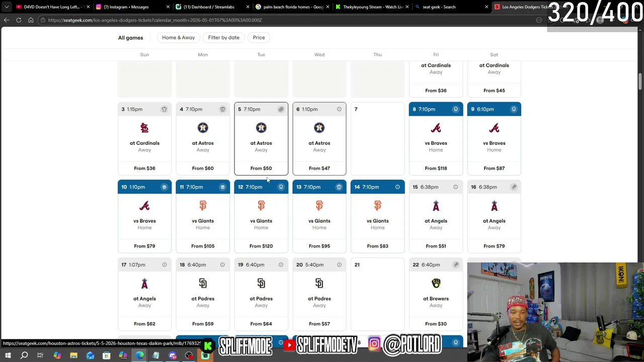Click the info icon on May 19 game
Viewport: 644px width, 362px height.
tap(281, 264)
